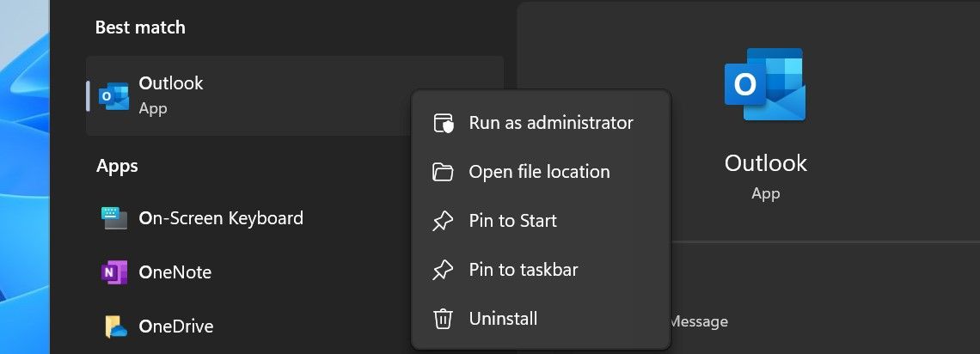Click the Outlook title in the preview pane
The width and height of the screenshot is (980, 354).
coord(765,163)
